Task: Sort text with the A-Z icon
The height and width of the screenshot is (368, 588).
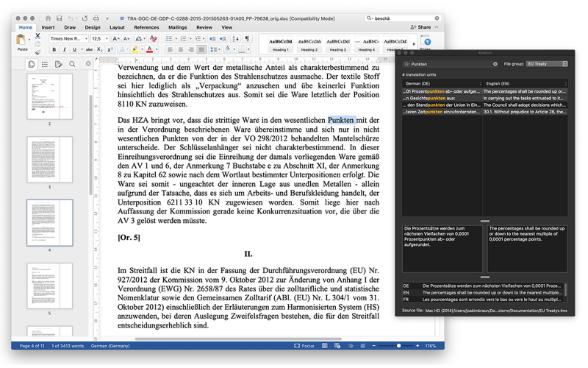Action: click(x=235, y=39)
